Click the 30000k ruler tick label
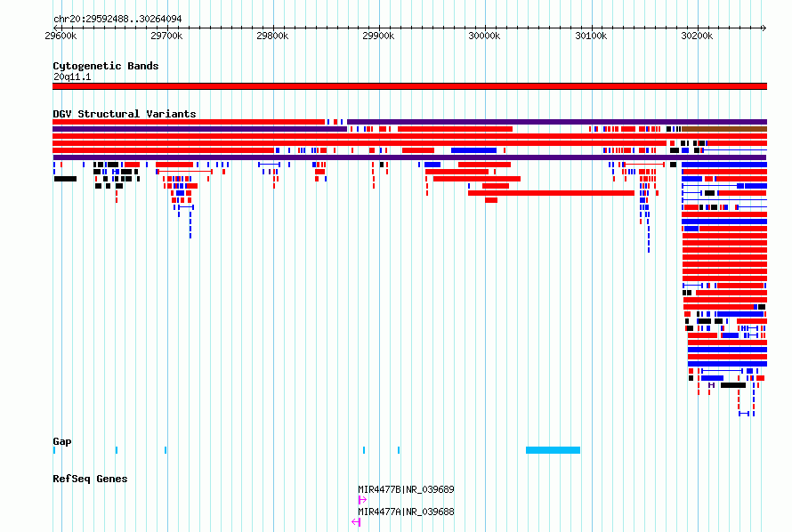Image resolution: width=792 pixels, height=532 pixels. point(484,36)
